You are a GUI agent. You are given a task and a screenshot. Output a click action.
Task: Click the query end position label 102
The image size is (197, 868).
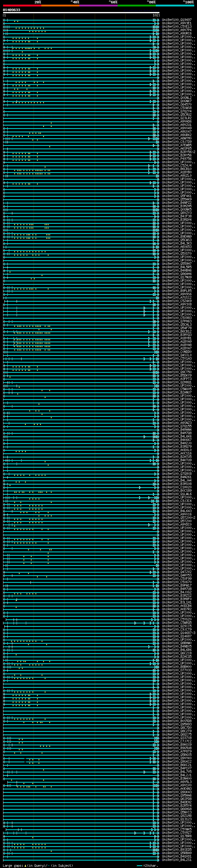(155, 15)
